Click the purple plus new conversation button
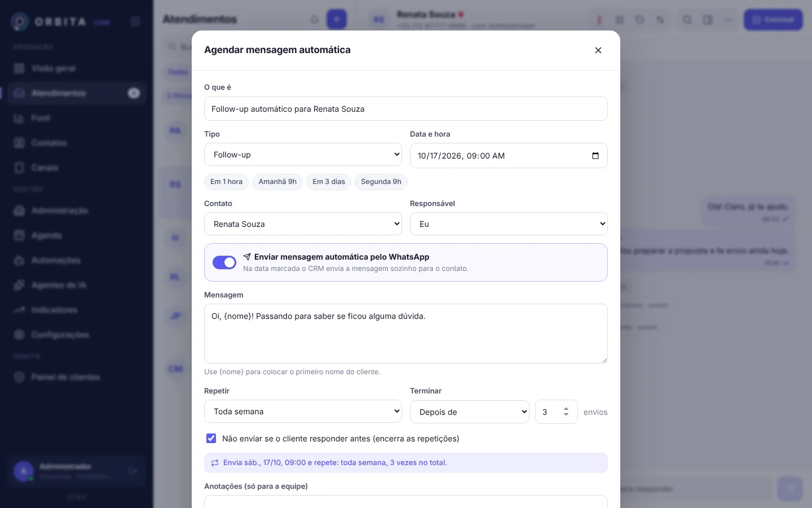This screenshot has width=812, height=508. [337, 19]
